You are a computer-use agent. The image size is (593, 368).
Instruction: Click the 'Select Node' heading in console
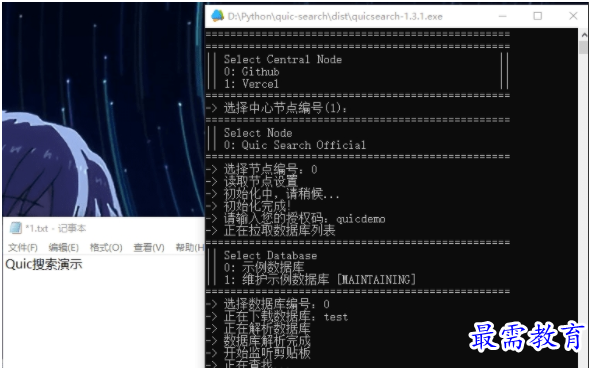[x=258, y=133]
